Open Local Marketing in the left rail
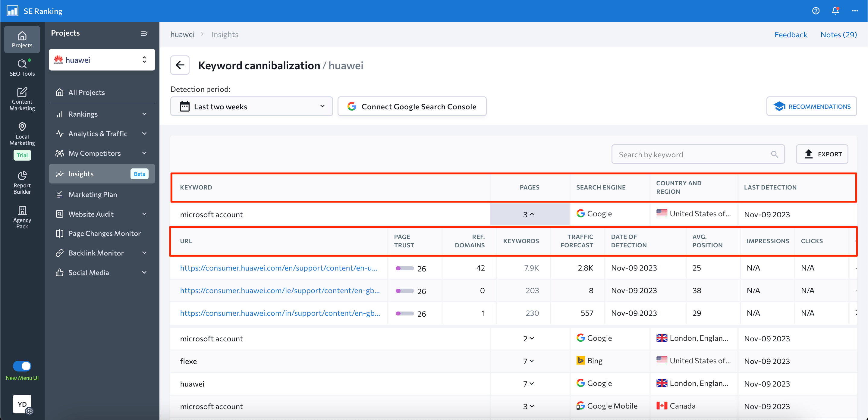Image resolution: width=868 pixels, height=420 pixels. coord(22,134)
